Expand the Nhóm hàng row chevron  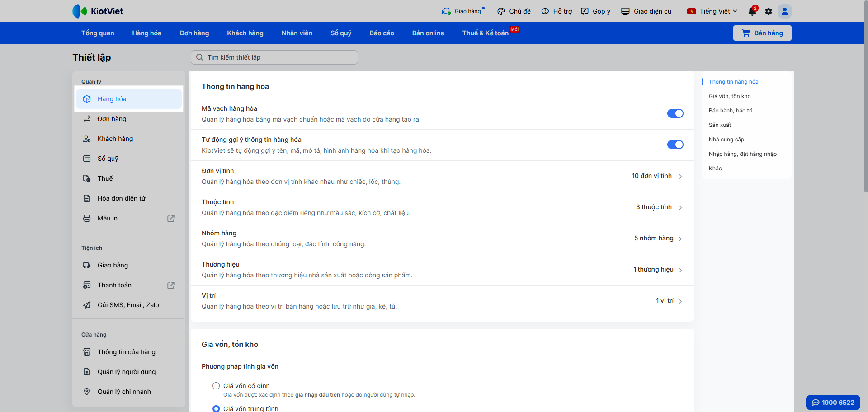tap(680, 239)
